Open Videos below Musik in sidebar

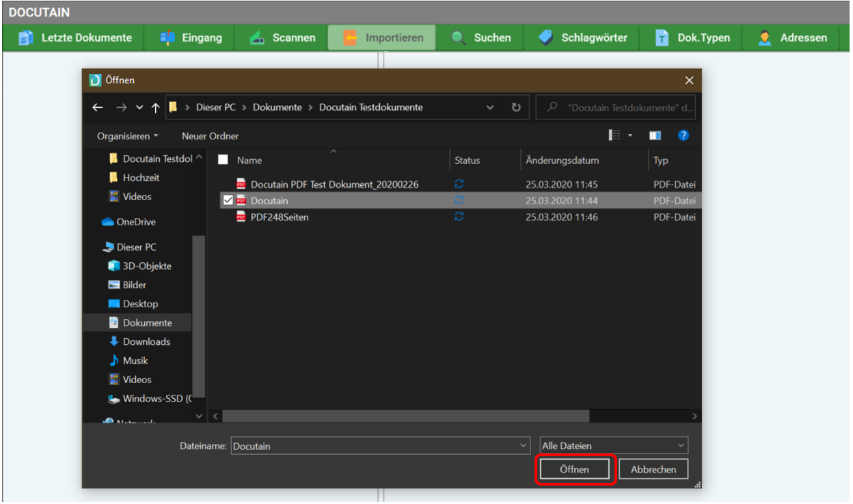pos(130,380)
